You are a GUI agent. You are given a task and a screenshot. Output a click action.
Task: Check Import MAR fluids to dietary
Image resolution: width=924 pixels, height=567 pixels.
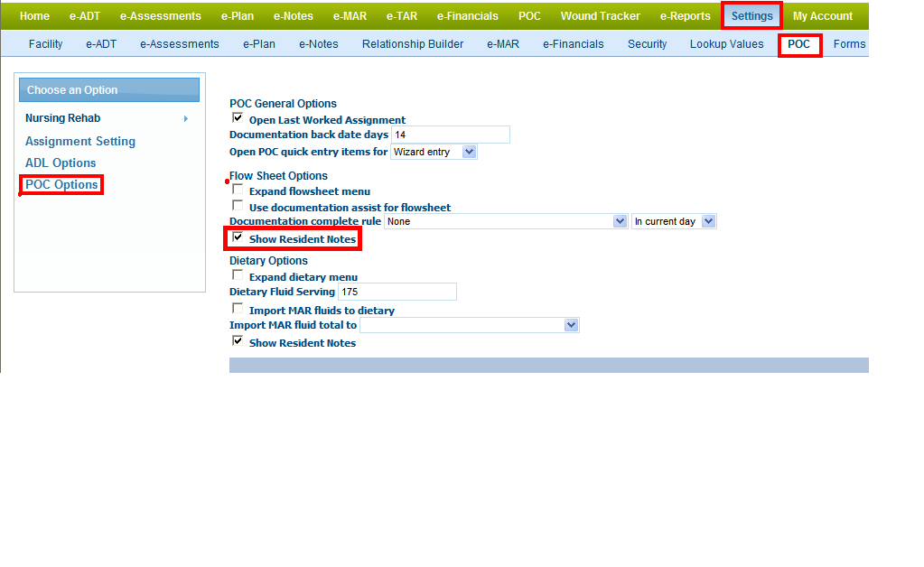point(238,309)
